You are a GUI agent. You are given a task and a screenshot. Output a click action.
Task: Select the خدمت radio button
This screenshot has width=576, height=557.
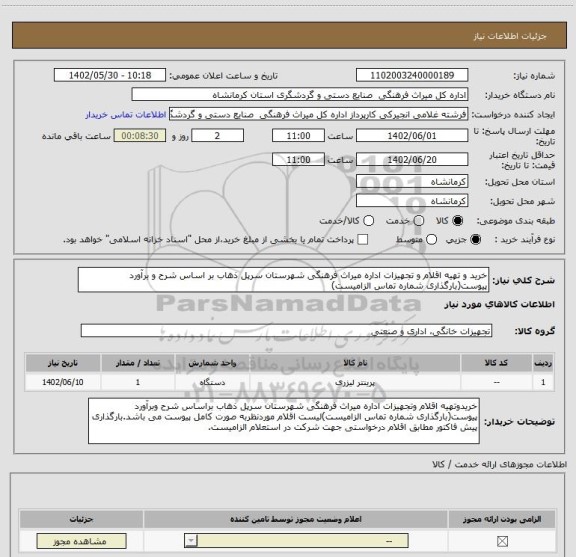point(419,221)
